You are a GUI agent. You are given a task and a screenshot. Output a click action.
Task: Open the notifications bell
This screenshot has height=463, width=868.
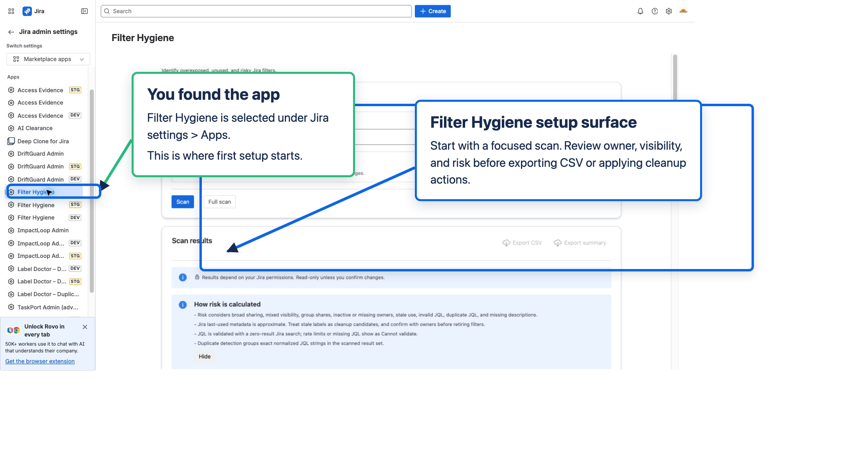[640, 11]
